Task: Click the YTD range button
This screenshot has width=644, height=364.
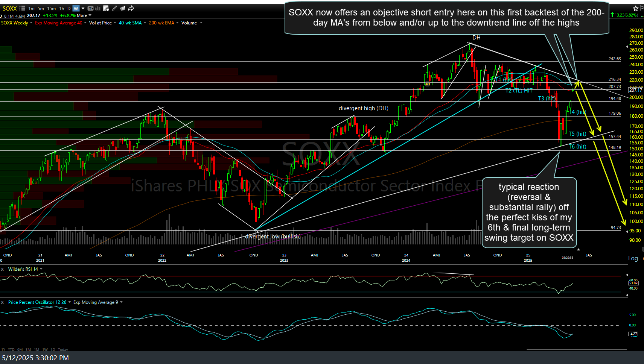Action: (x=11, y=349)
